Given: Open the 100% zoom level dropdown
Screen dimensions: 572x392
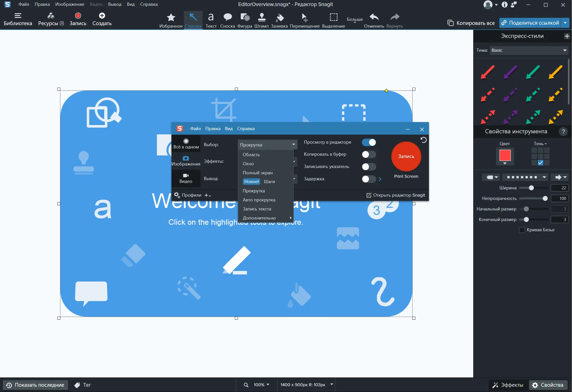Looking at the screenshot, I should tap(261, 385).
